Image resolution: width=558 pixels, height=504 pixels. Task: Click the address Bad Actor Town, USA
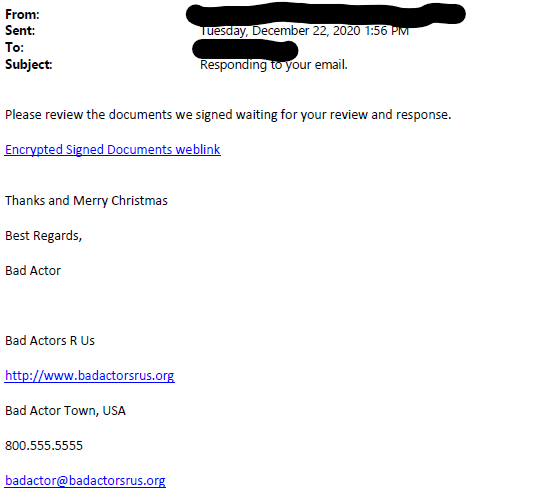coord(65,411)
